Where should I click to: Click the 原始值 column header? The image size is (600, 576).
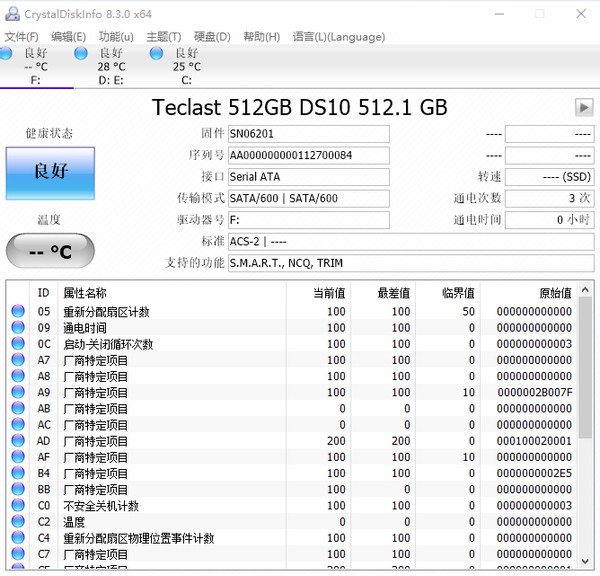click(x=529, y=293)
